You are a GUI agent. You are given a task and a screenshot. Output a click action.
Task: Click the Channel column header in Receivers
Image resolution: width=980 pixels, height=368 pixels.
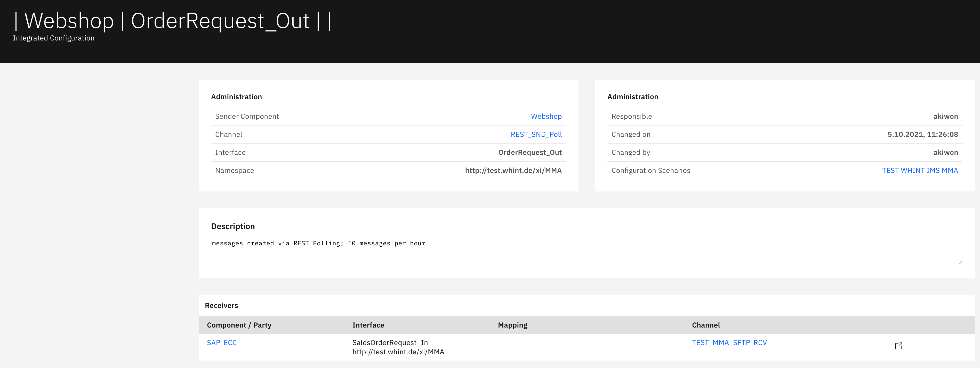[706, 325]
